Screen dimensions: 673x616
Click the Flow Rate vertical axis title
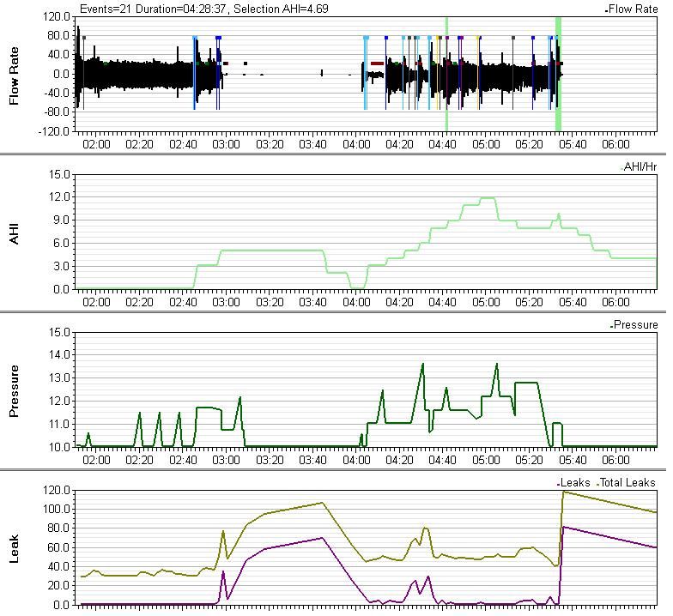point(14,75)
